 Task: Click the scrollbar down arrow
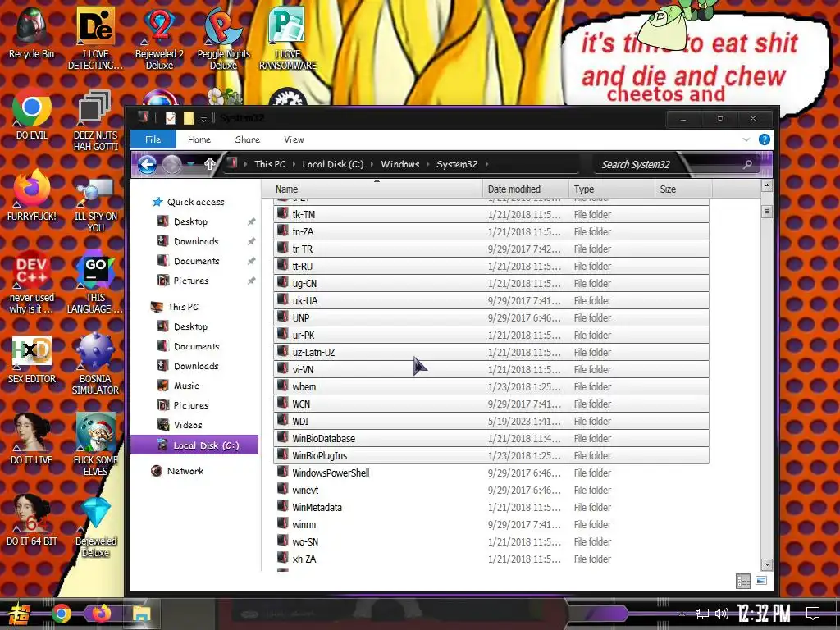pyautogui.click(x=767, y=564)
